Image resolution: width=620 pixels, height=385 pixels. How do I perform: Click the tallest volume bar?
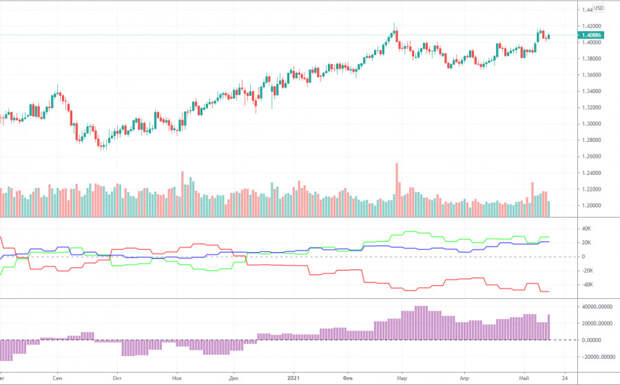(397, 190)
